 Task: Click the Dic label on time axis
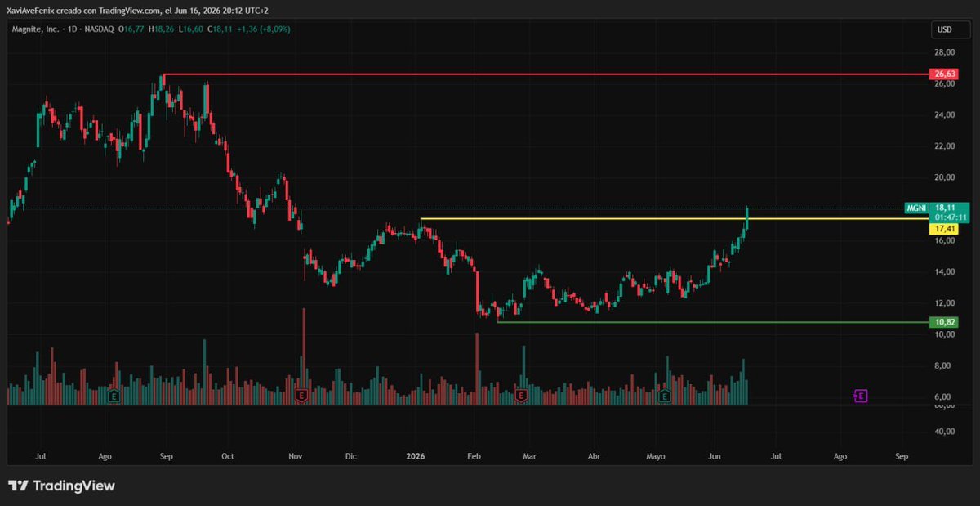(x=351, y=457)
